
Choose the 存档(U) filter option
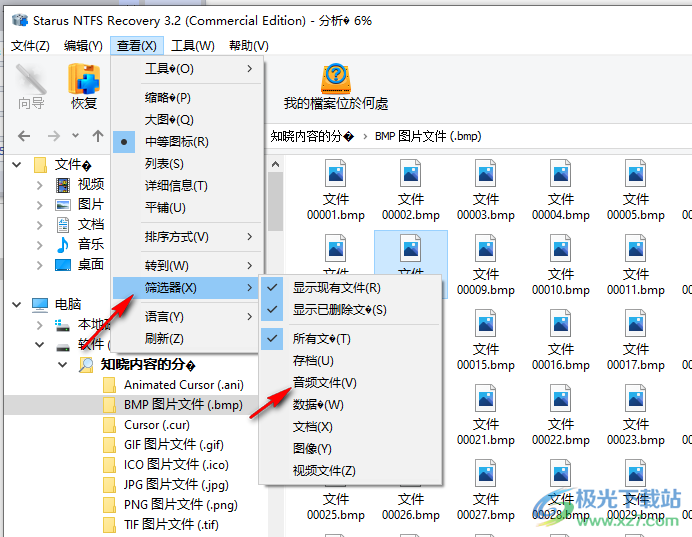point(351,361)
